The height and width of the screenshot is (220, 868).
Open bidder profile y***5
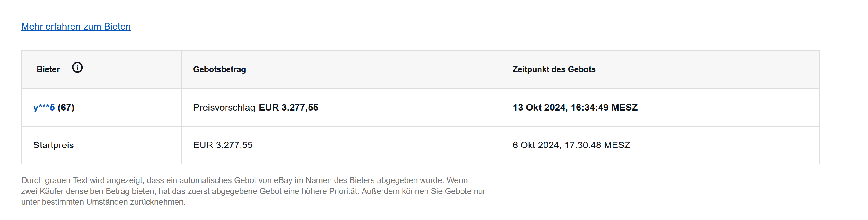[44, 108]
